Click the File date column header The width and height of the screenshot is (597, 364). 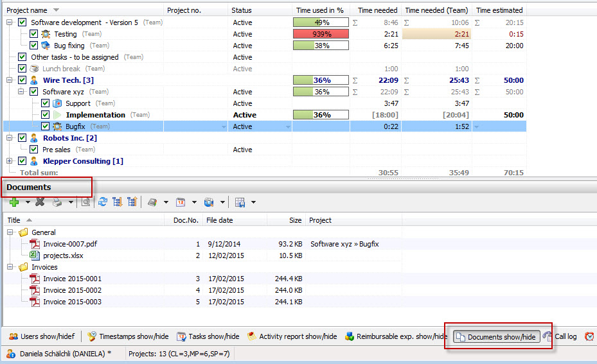pos(234,220)
